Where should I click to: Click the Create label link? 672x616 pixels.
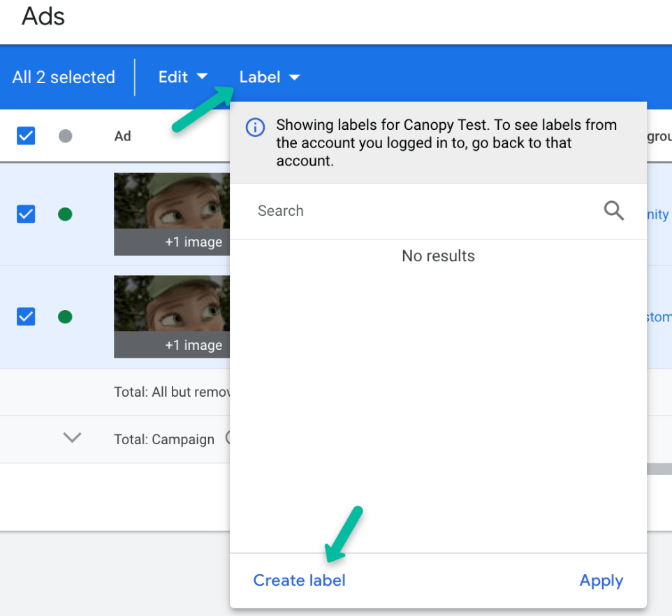tap(299, 580)
